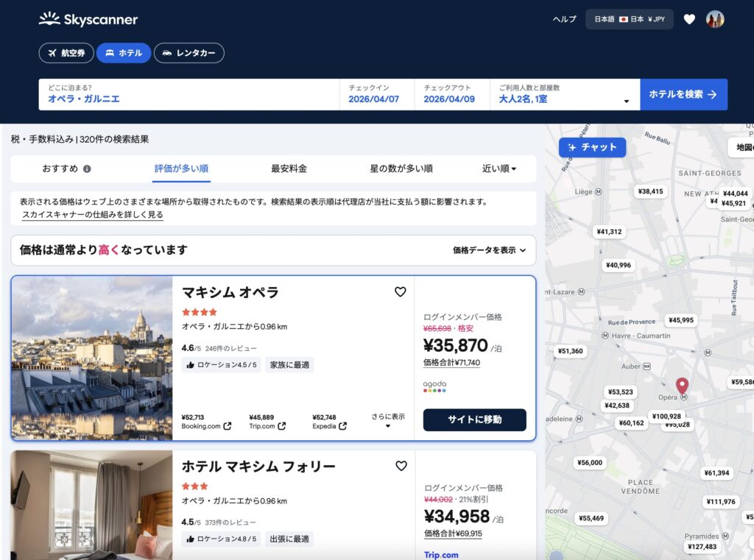Viewport: 754px width, 560px height.
Task: Open the user profile avatar
Action: (x=715, y=19)
